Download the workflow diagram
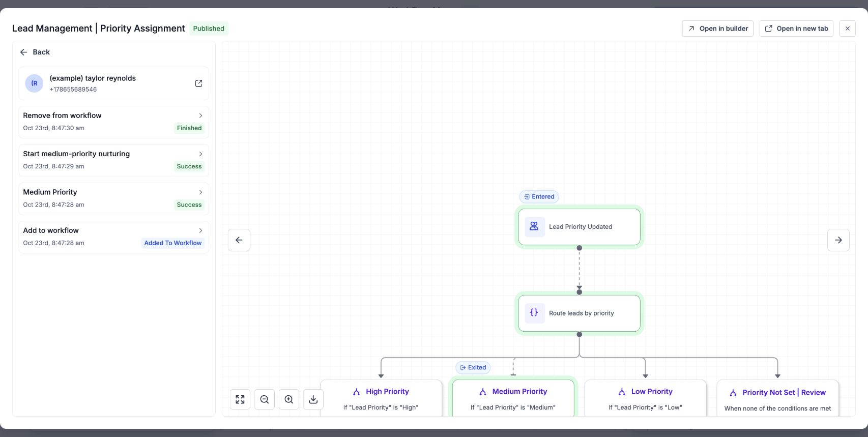Screen dimensions: 868x437 (313, 399)
